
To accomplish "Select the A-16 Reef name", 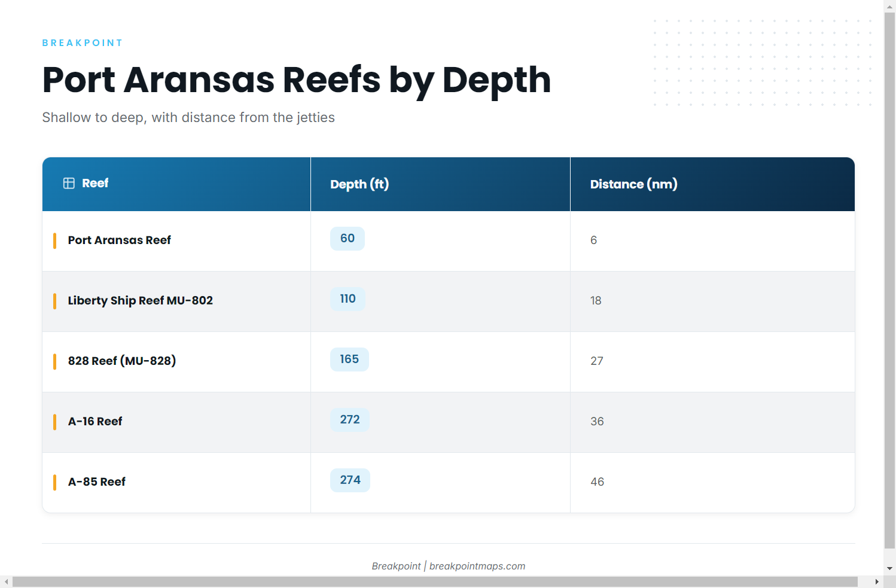I will 95,421.
